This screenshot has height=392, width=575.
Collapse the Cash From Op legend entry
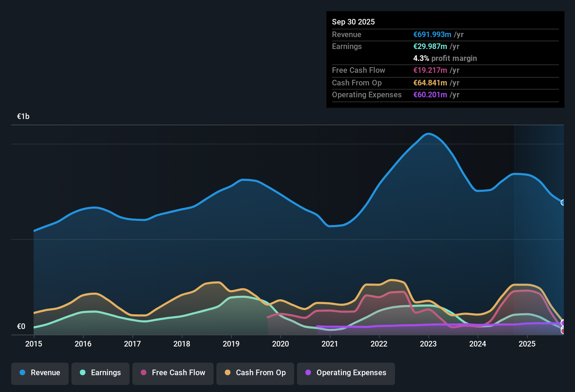(255, 373)
